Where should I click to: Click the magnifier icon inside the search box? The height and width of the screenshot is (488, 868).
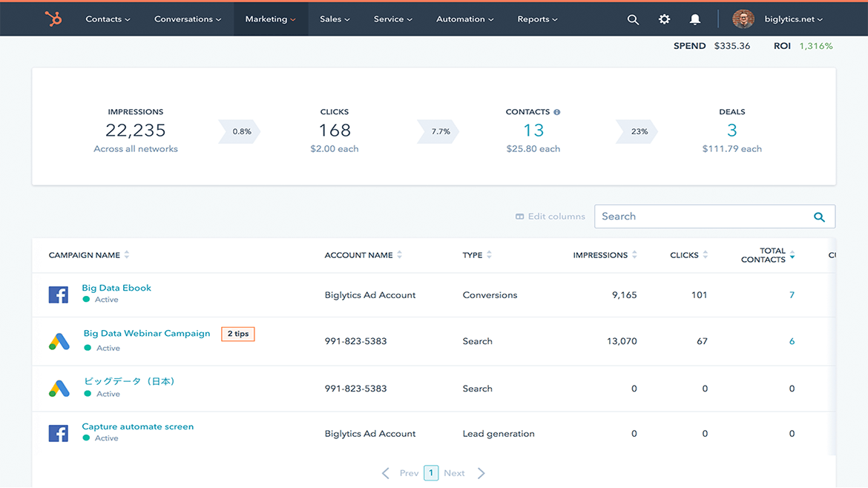point(819,217)
